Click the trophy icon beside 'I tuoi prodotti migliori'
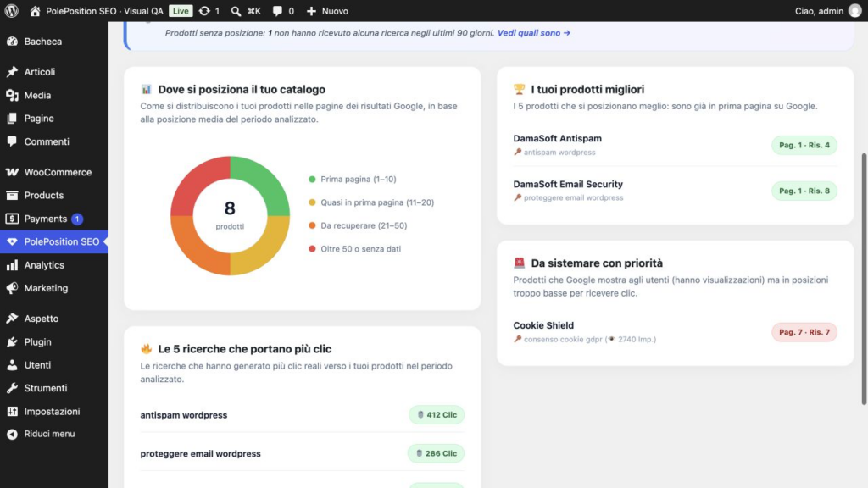868x488 pixels. 519,89
